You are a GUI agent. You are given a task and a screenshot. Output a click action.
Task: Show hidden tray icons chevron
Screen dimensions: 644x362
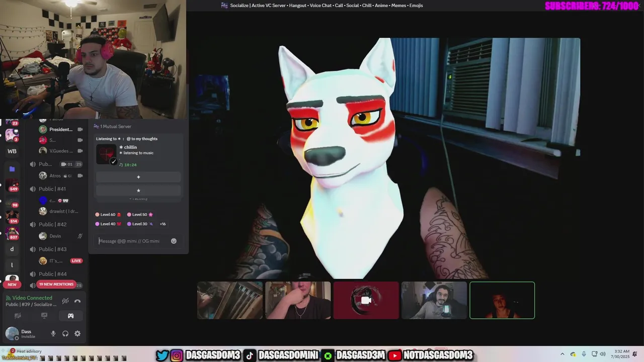coord(562,354)
